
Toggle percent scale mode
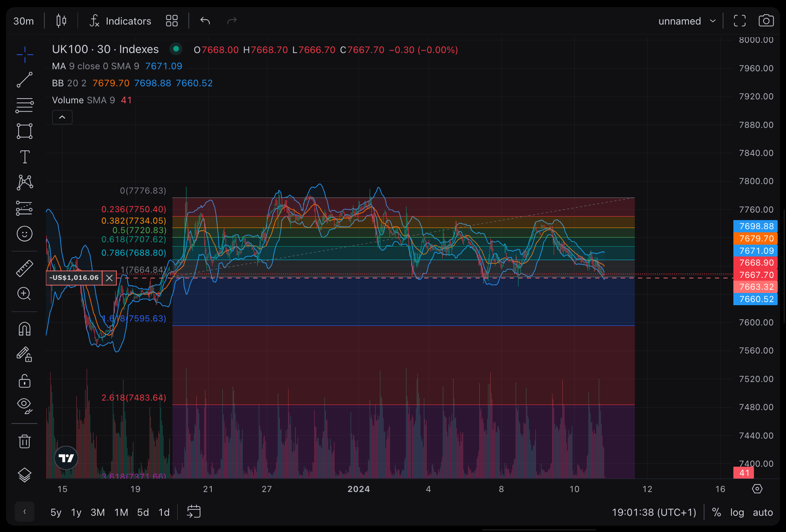click(x=716, y=512)
